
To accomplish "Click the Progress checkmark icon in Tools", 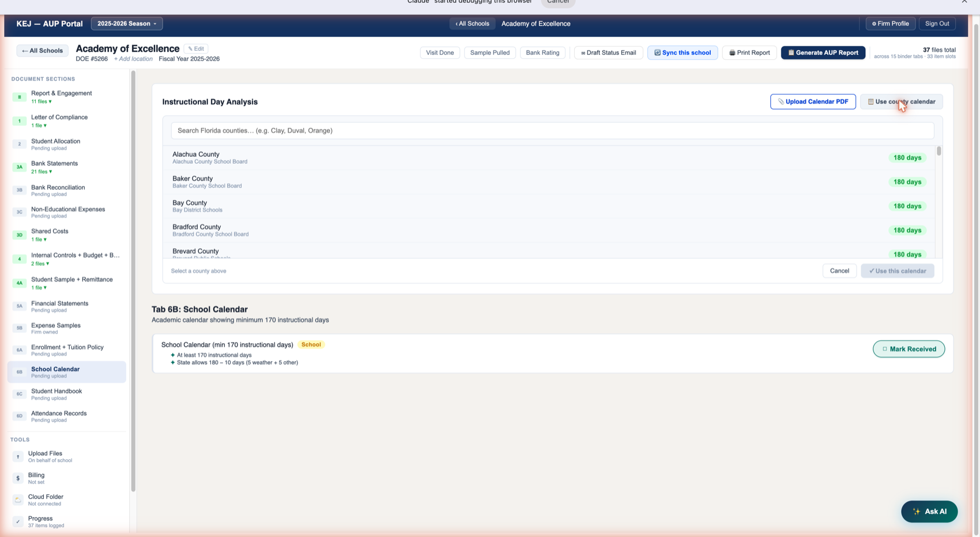I will 18,521.
